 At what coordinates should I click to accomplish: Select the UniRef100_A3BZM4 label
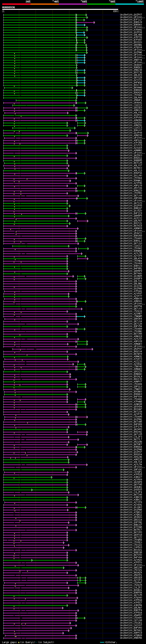point(131,605)
